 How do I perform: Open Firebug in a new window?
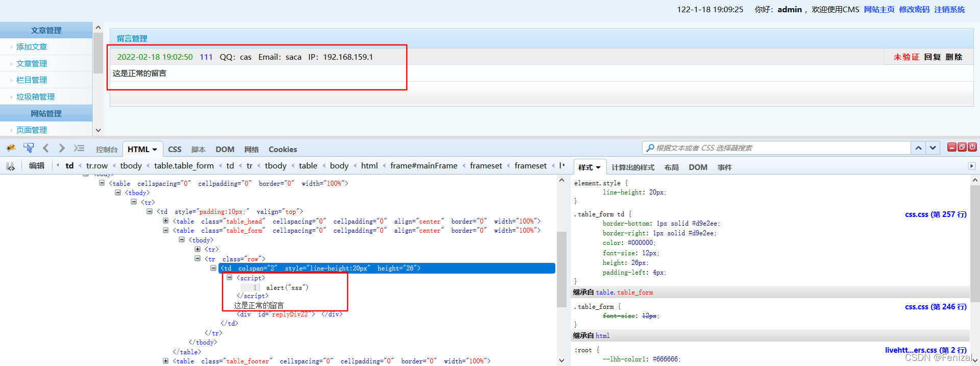click(x=962, y=147)
